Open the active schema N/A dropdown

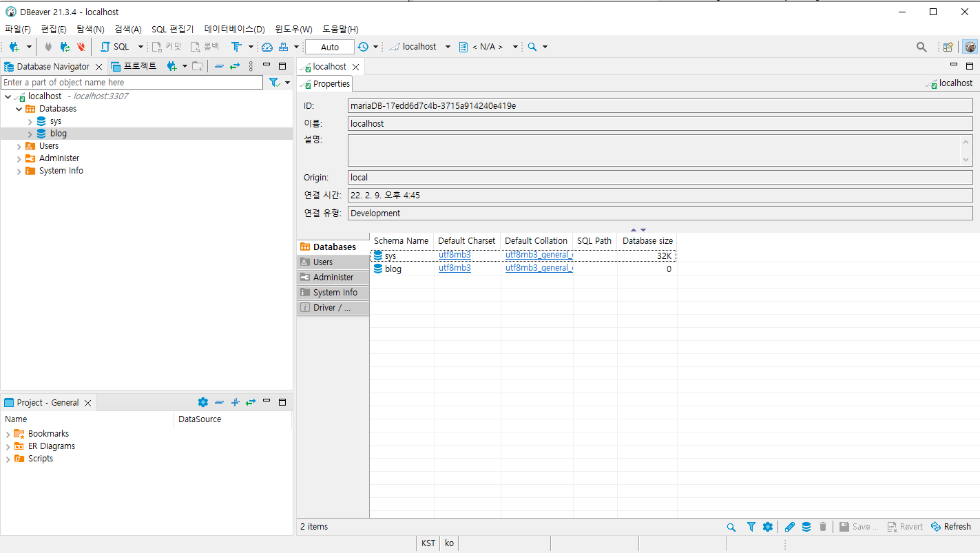point(488,47)
